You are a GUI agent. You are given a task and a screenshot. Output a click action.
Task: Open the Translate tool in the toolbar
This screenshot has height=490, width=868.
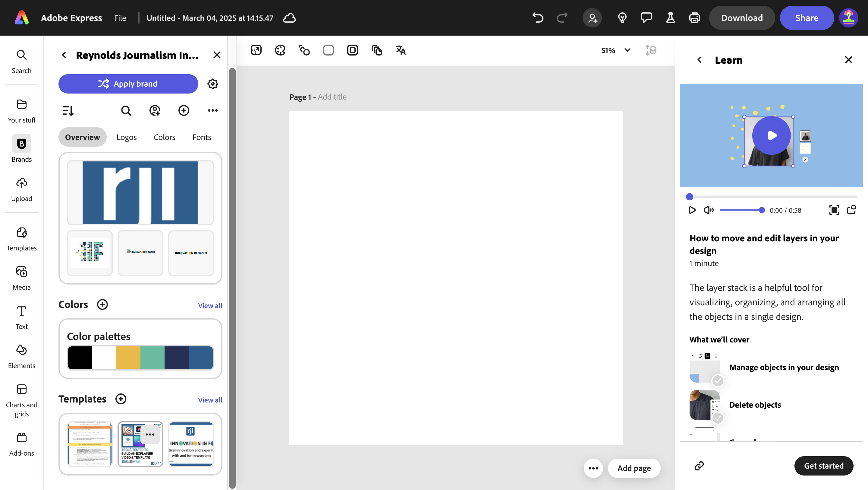click(x=401, y=50)
